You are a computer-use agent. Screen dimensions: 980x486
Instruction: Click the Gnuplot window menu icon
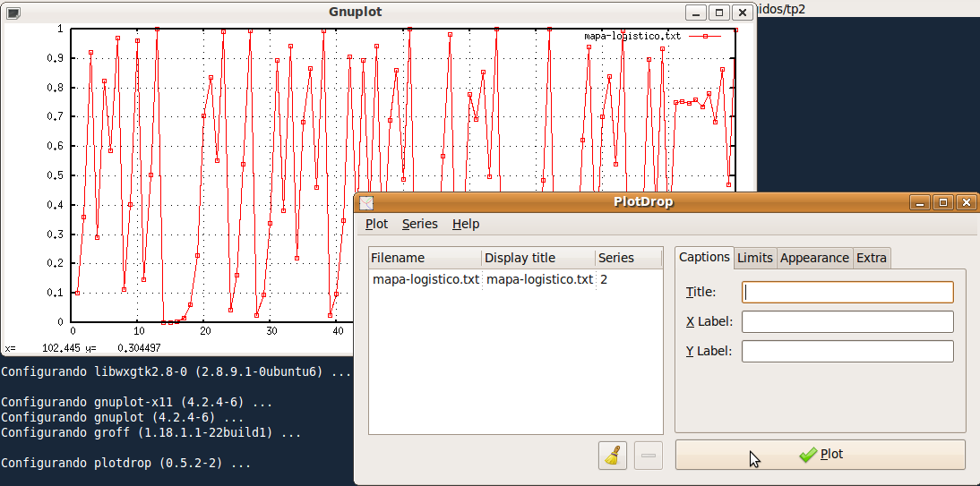pos(13,13)
